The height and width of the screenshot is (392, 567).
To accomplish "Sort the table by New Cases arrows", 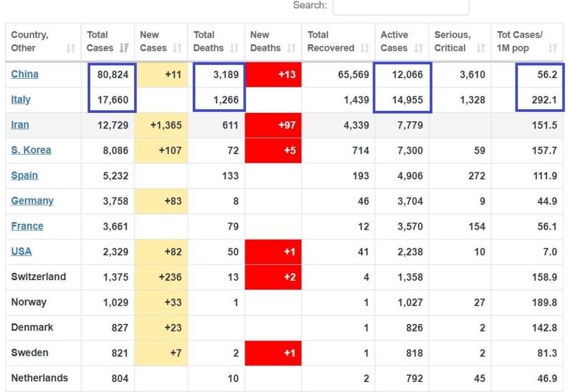I will [x=177, y=48].
